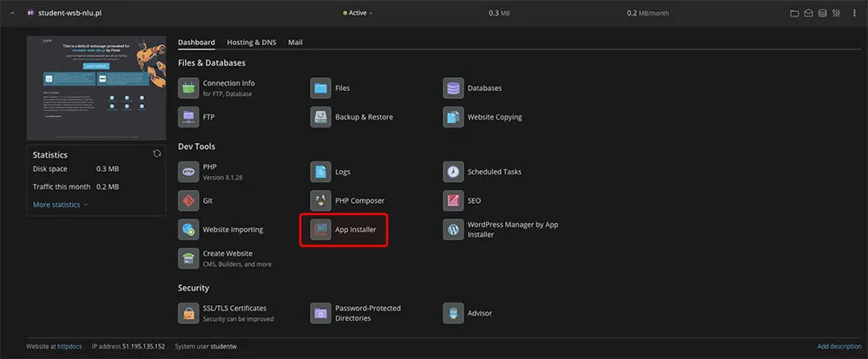This screenshot has height=359, width=868.
Task: Click the CMS, Builders, and more subtitle
Action: tap(237, 264)
